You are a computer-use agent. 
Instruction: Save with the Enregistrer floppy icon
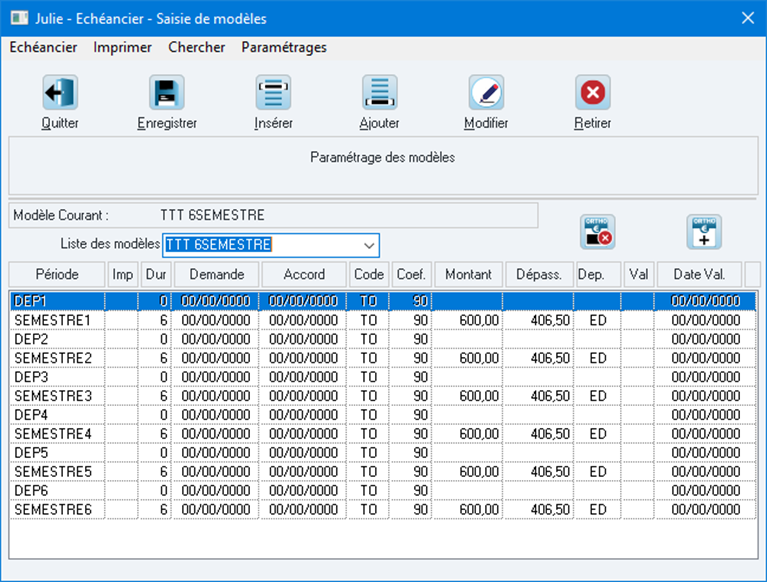point(166,92)
